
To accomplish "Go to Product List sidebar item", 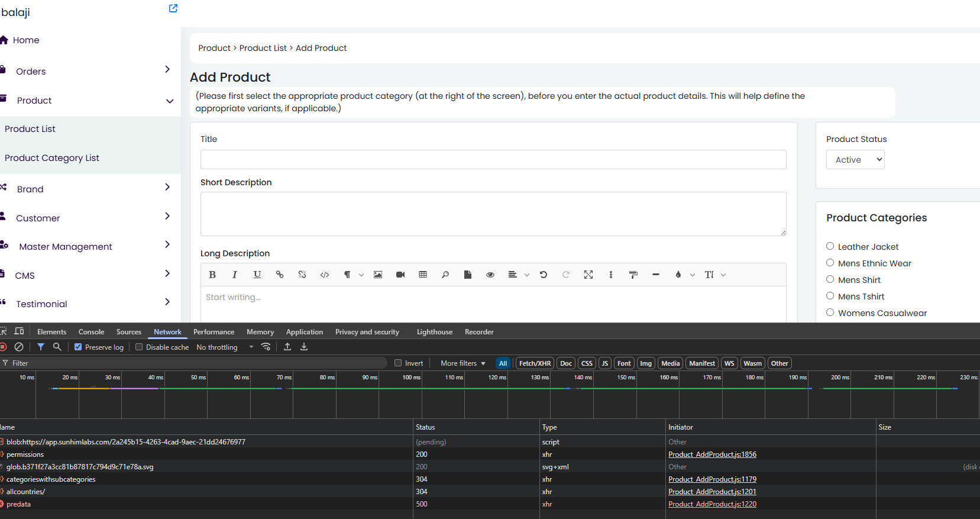I will (x=30, y=129).
